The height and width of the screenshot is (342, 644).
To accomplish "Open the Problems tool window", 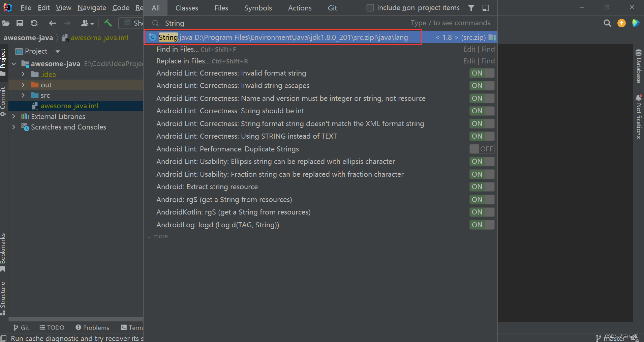I will (92, 327).
